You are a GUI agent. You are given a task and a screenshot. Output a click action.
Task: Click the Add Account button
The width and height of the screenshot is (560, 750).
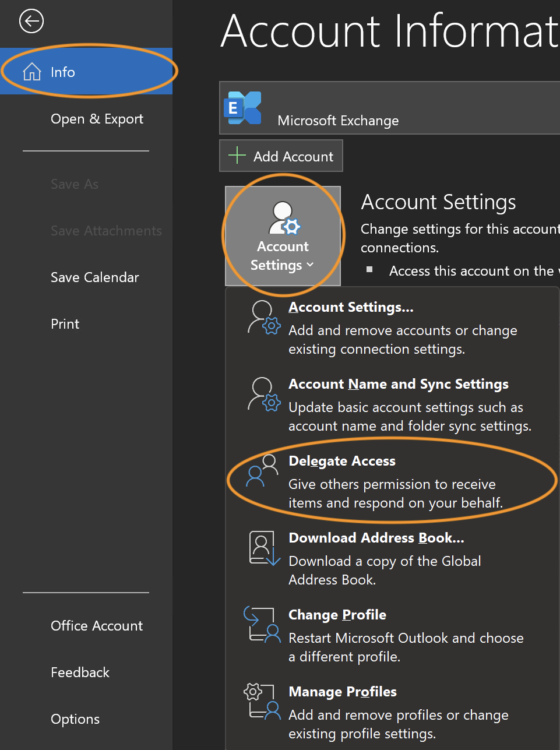(281, 156)
